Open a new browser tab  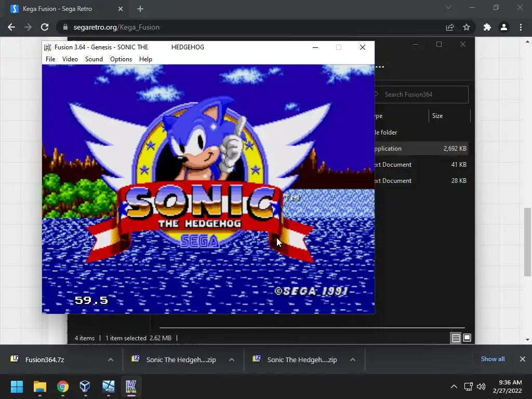click(x=140, y=9)
